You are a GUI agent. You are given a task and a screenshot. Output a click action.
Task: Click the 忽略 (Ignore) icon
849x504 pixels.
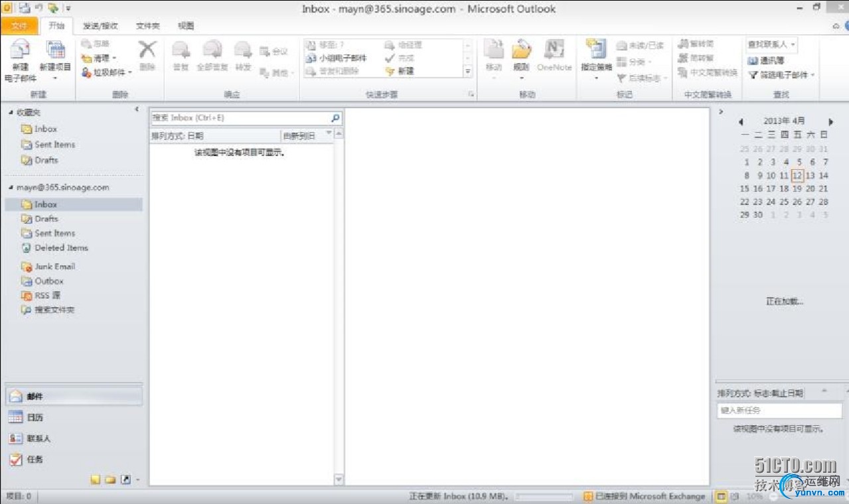[x=86, y=44]
